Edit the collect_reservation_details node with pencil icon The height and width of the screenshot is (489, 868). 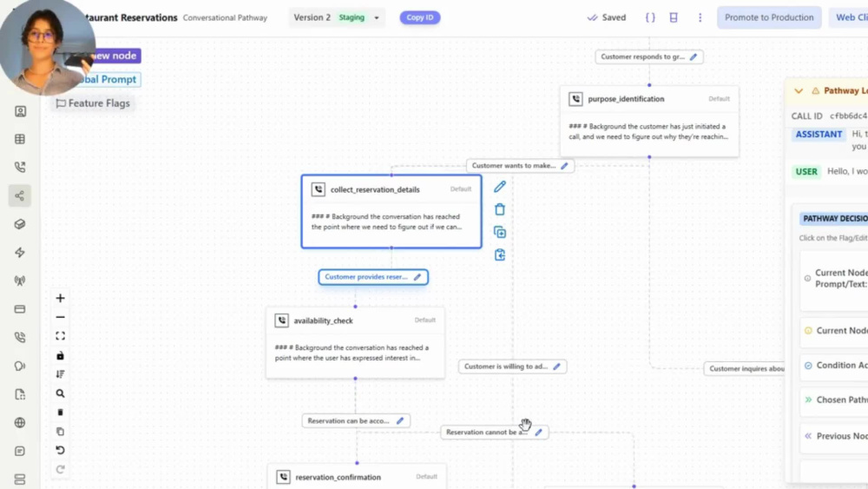[x=500, y=187]
